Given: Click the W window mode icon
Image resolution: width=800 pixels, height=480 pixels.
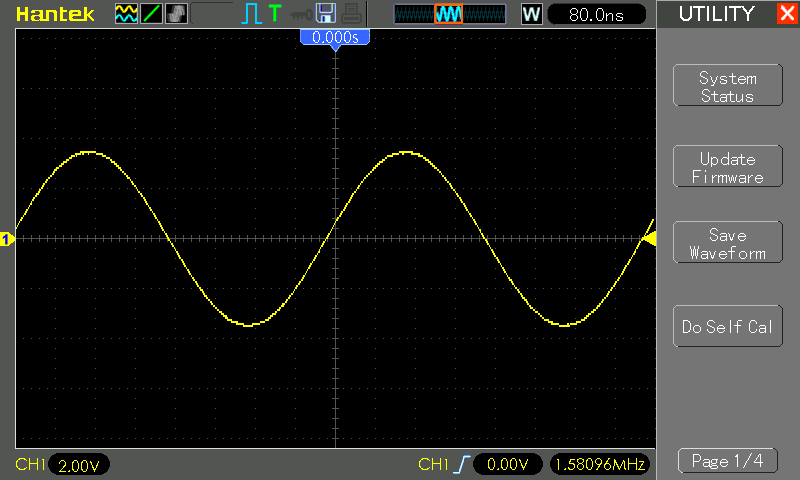Looking at the screenshot, I should click(x=531, y=14).
